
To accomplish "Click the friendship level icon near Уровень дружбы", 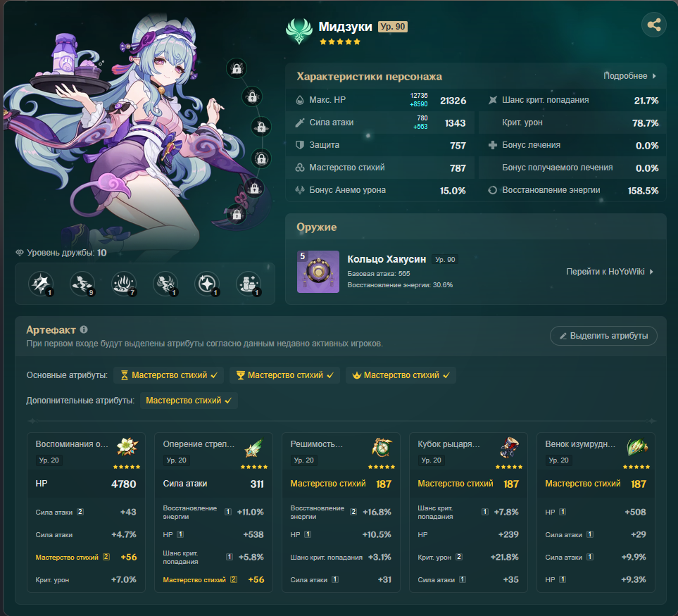I will pyautogui.click(x=20, y=253).
